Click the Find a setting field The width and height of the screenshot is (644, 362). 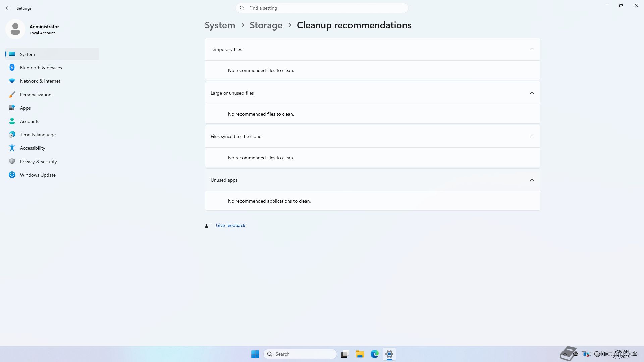click(x=322, y=8)
